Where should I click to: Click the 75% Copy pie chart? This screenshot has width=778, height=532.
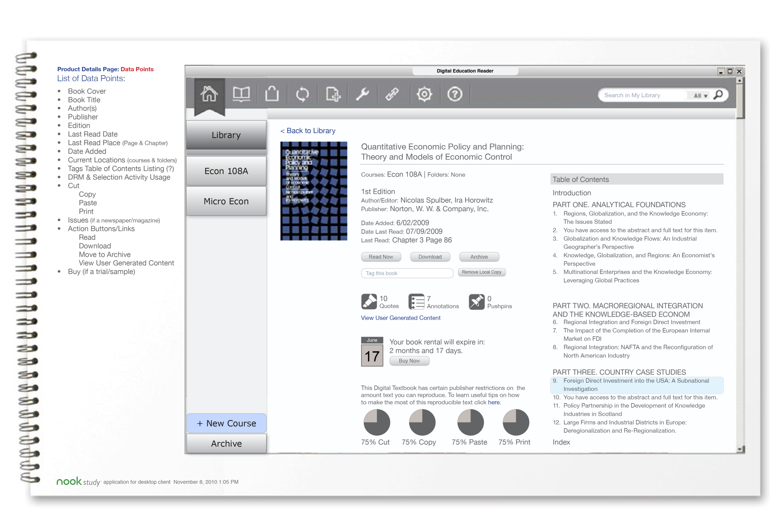422,422
